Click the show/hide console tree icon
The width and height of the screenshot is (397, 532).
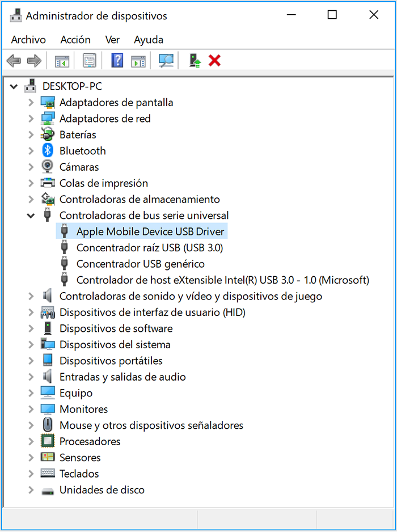[61, 60]
